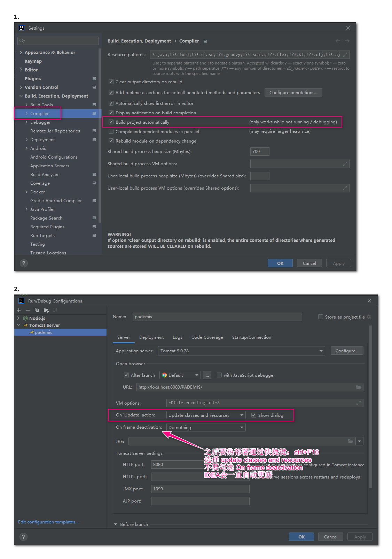Add new configuration with plus icon
Screen dimensions: 392x559
click(19, 310)
